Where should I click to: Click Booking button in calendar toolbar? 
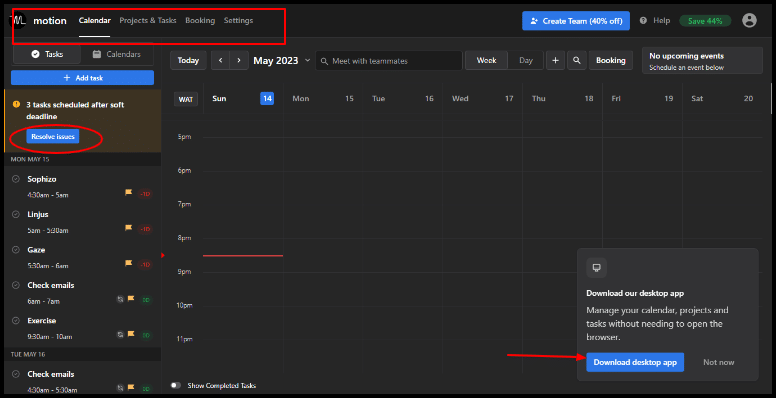point(610,60)
